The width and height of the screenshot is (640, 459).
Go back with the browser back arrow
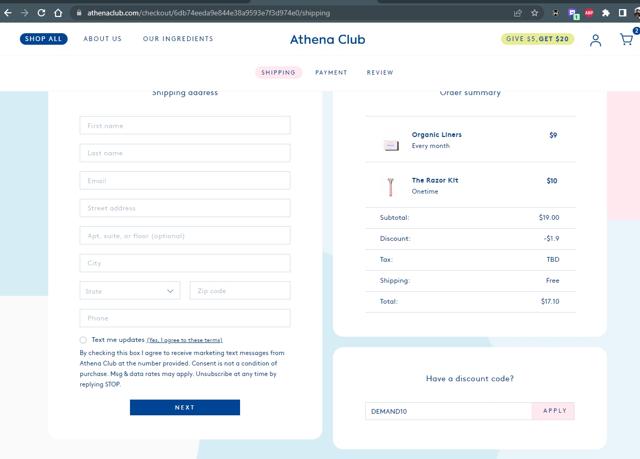[x=8, y=13]
